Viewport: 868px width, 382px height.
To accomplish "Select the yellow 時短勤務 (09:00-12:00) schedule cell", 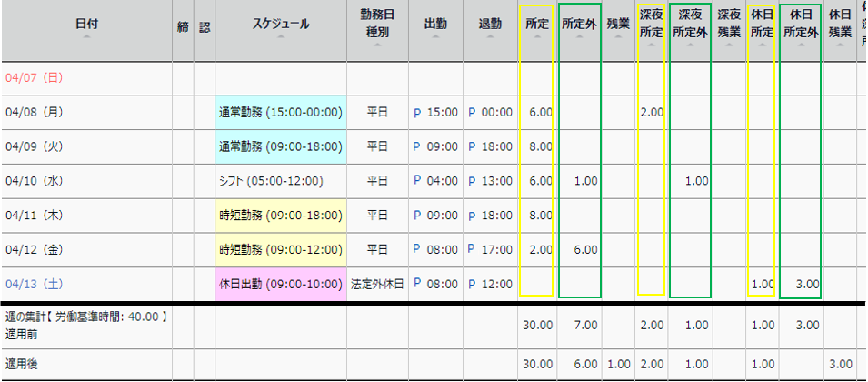I will 280,250.
